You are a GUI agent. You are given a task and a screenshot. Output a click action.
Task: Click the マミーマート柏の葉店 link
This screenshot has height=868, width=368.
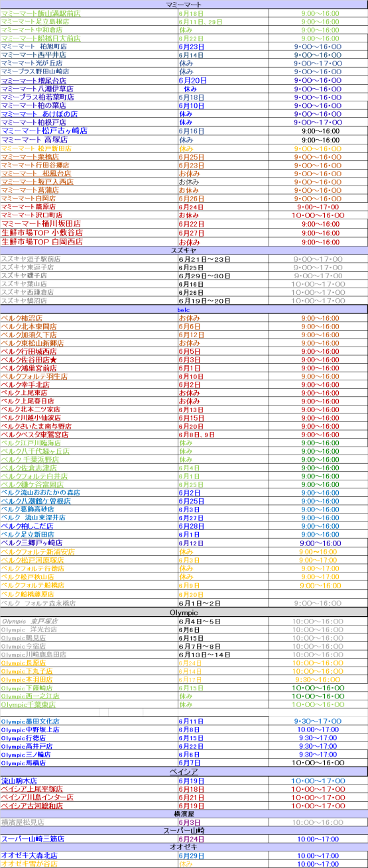pos(33,106)
